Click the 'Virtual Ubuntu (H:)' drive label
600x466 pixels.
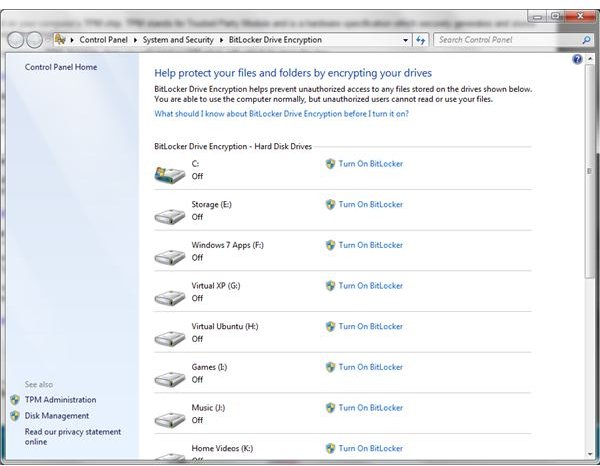[x=225, y=326]
